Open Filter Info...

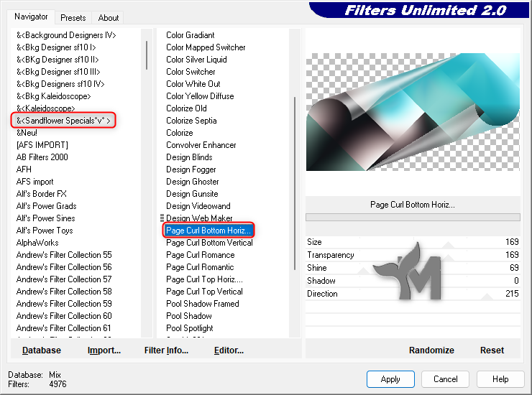tap(166, 350)
